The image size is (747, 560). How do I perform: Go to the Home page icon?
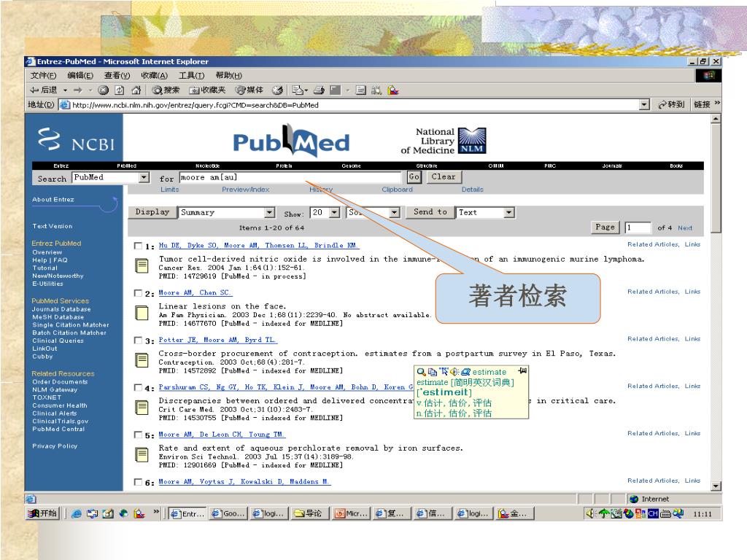pos(136,90)
